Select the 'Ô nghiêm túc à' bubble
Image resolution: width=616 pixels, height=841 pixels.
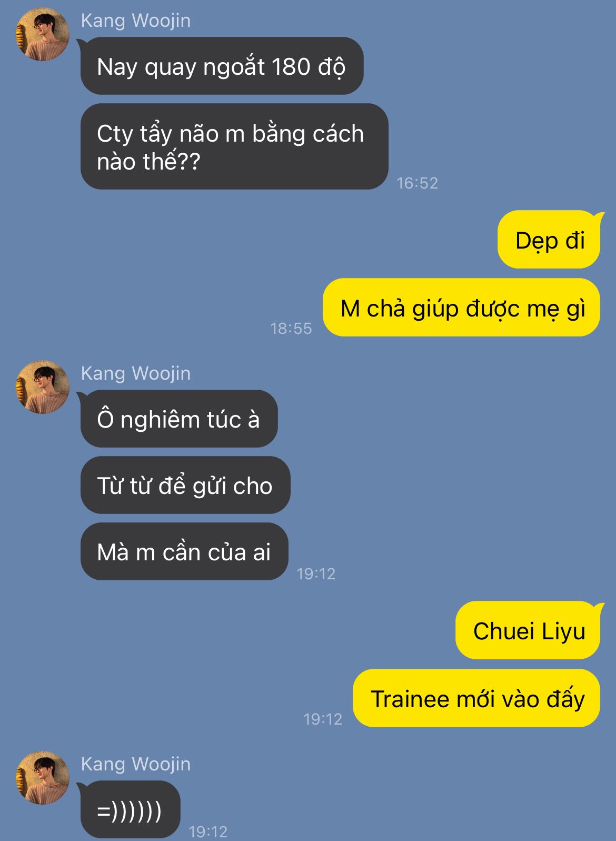pyautogui.click(x=179, y=419)
